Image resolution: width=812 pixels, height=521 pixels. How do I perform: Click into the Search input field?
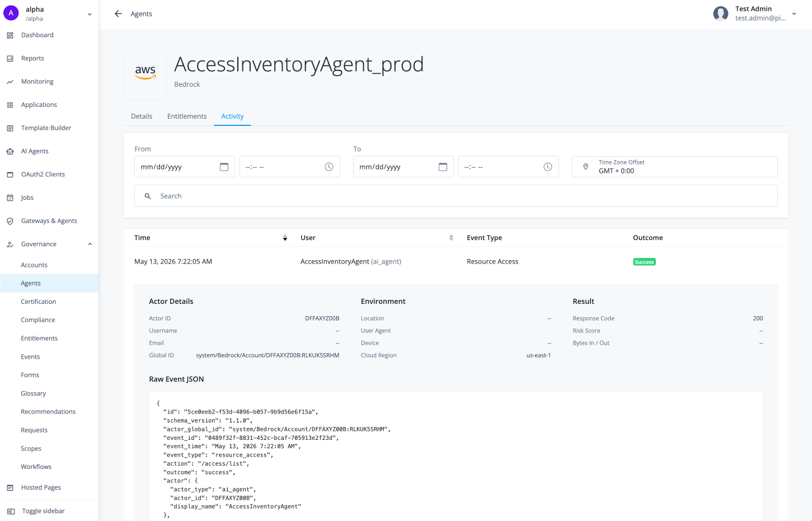point(456,196)
